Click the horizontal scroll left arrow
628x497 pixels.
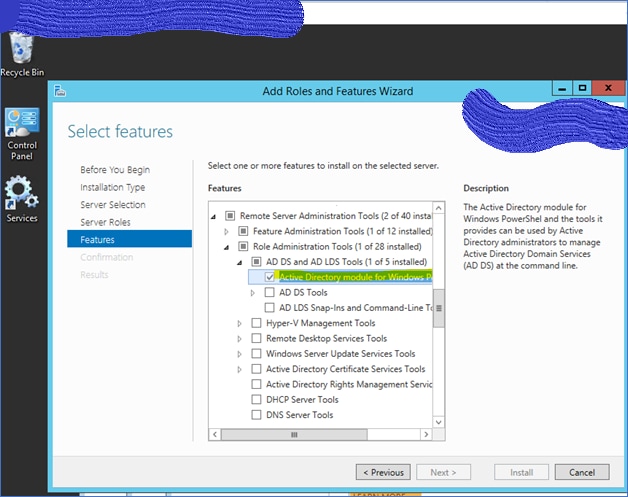[x=215, y=435]
